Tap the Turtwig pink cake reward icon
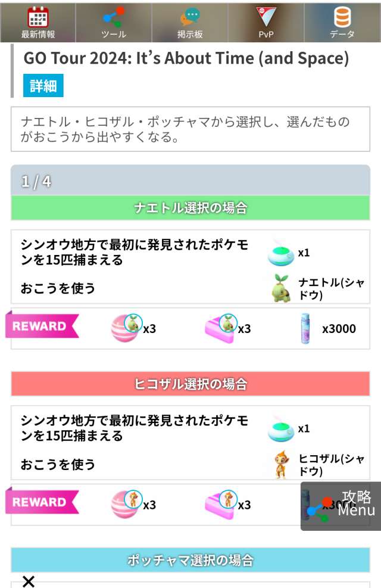381x588 pixels. pyautogui.click(x=221, y=328)
